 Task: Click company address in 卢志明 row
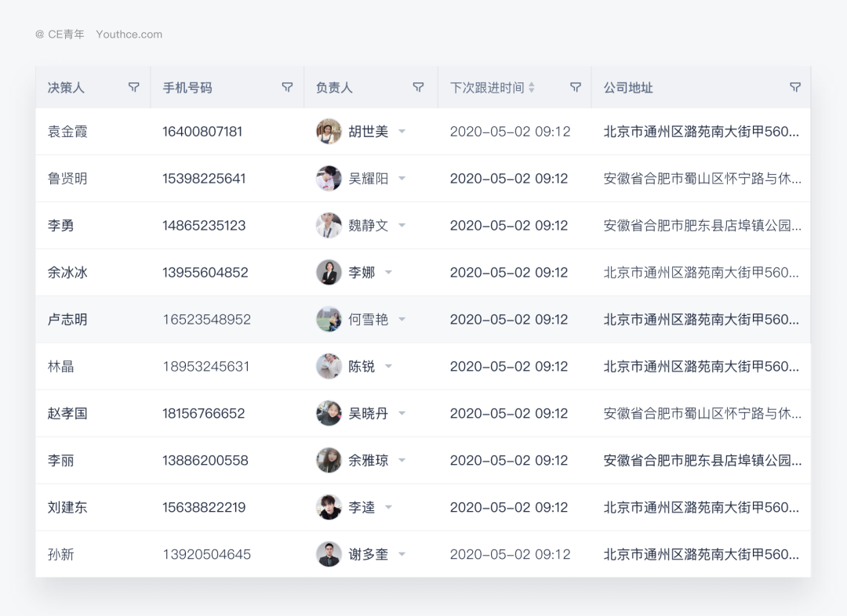[701, 319]
